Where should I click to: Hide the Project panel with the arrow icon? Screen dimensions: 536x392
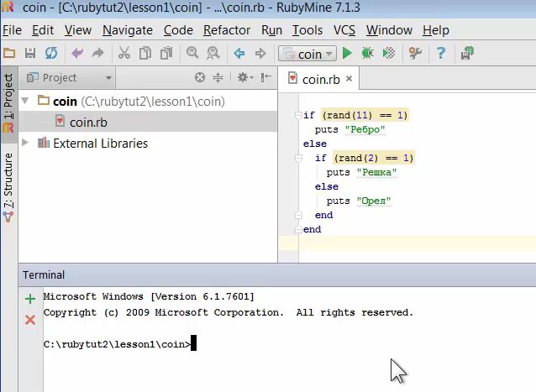266,77
